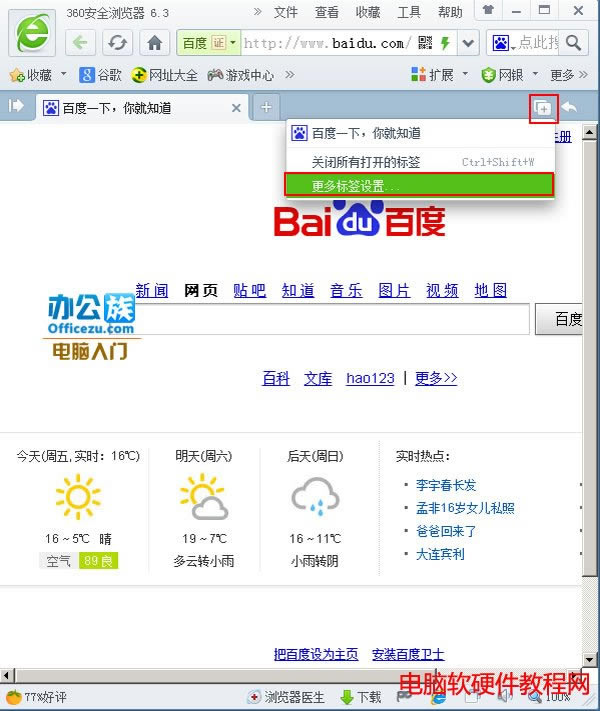The image size is (600, 711).
Task: Click the skin shirt icon in title bar
Action: [x=488, y=10]
